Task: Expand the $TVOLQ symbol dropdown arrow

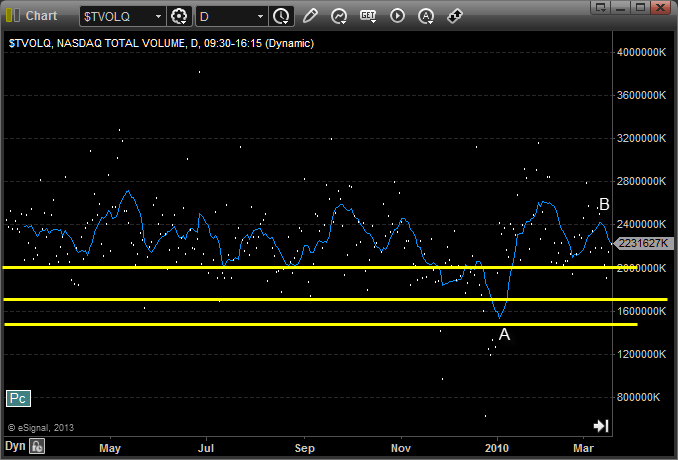Action: point(159,17)
